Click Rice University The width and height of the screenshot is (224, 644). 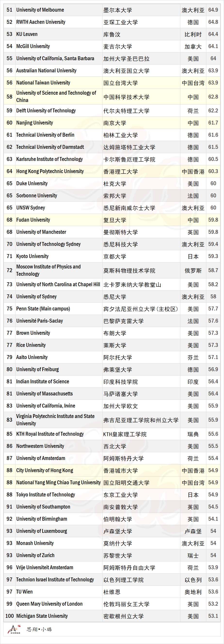tap(31, 345)
